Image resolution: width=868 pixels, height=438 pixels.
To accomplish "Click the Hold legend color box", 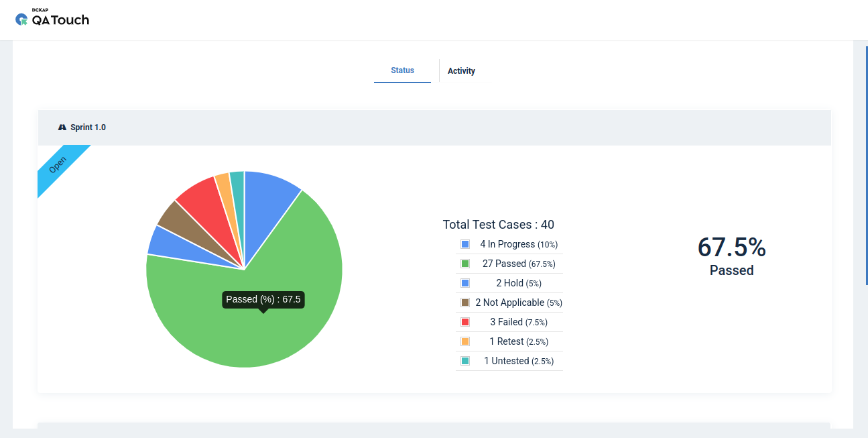I will (465, 283).
